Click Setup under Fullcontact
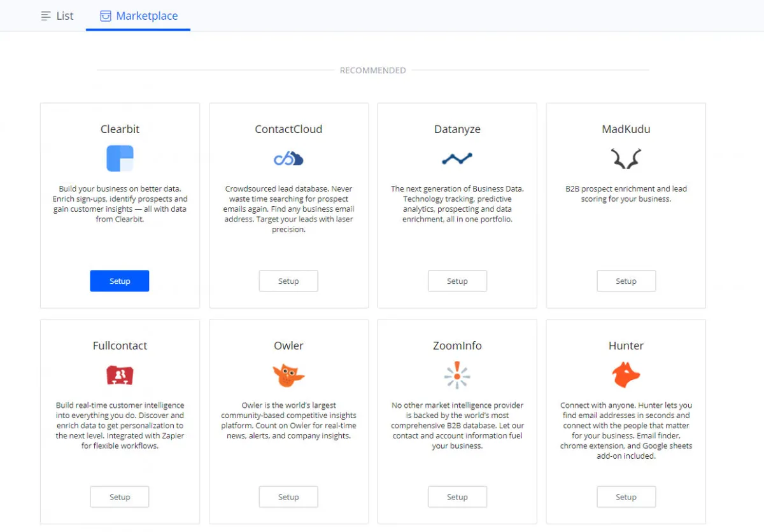The height and width of the screenshot is (532, 764). [x=120, y=497]
